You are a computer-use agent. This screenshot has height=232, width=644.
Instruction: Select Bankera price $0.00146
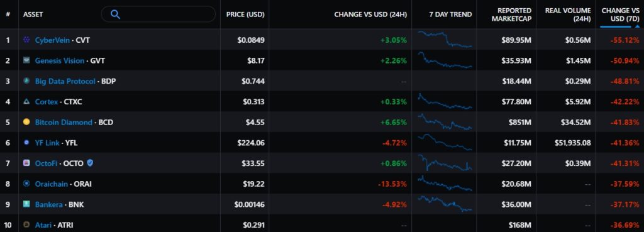[249, 204]
